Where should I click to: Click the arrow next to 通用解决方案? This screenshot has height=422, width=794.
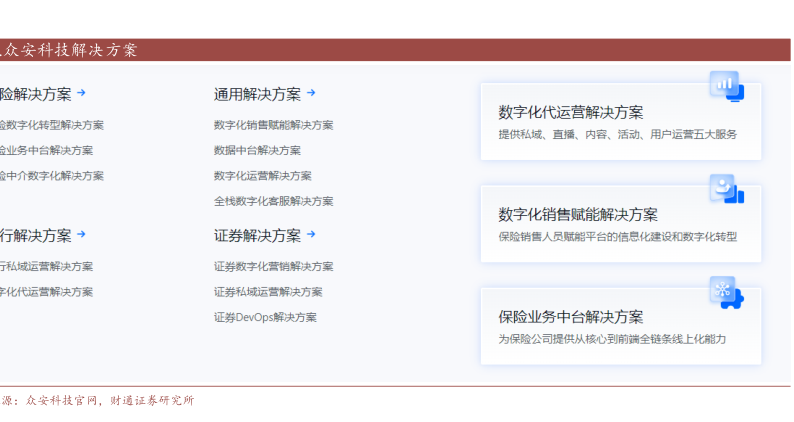coord(311,93)
